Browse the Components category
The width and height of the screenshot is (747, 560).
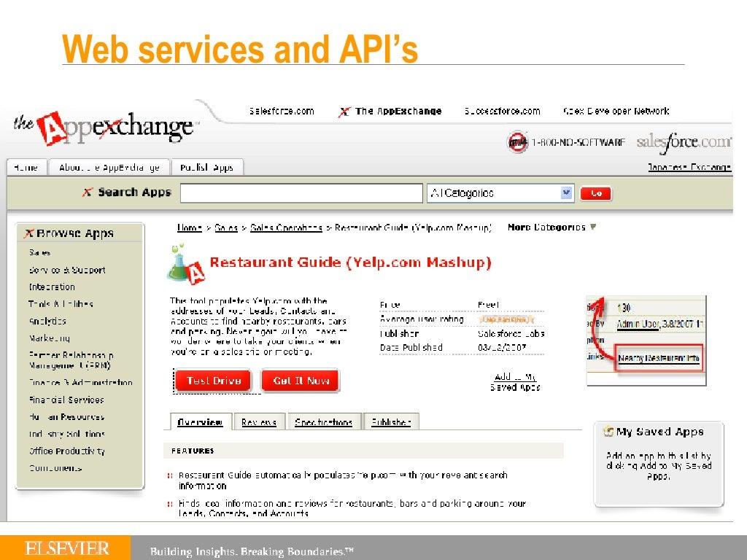[55, 468]
